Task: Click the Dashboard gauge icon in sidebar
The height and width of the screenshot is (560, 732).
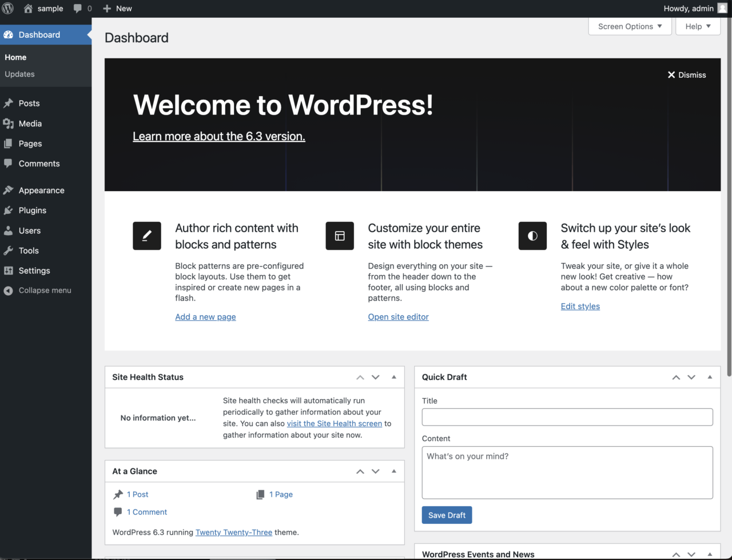Action: [x=8, y=35]
